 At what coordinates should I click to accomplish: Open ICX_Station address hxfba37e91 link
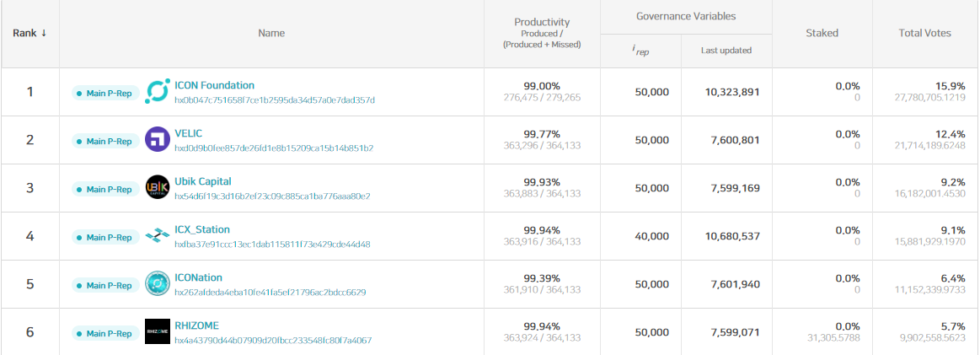point(272,245)
